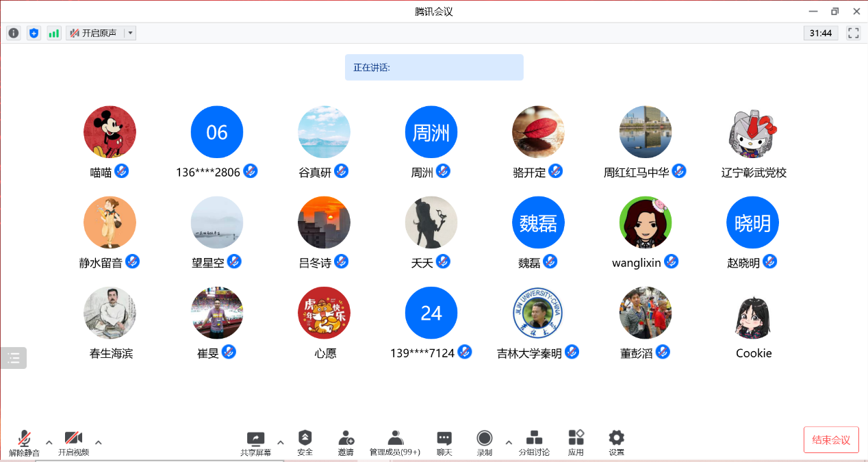
Task: Start recording with the 录制 button
Action: (485, 442)
